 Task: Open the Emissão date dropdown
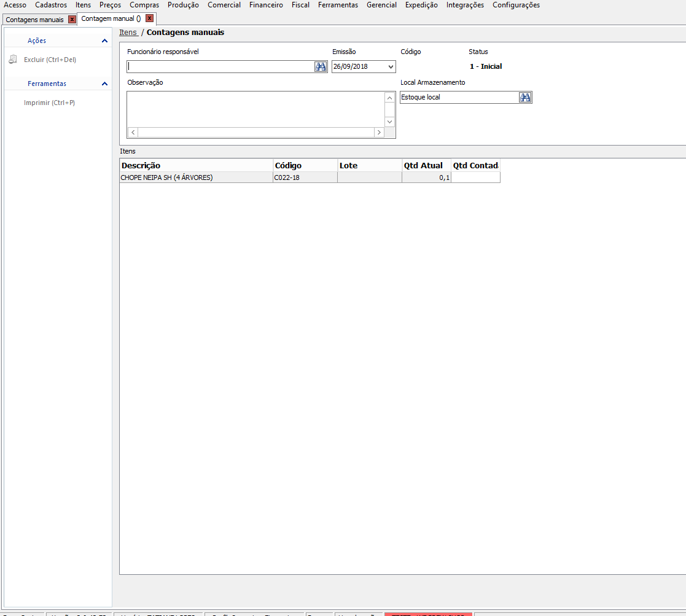tap(391, 66)
